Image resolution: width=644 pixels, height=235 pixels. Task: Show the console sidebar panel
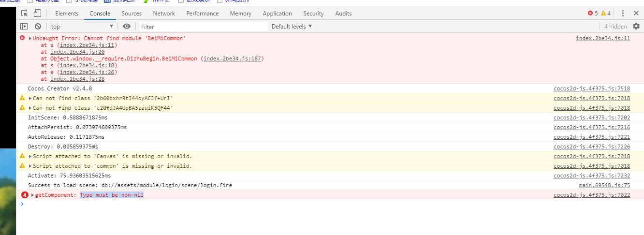[x=24, y=27]
